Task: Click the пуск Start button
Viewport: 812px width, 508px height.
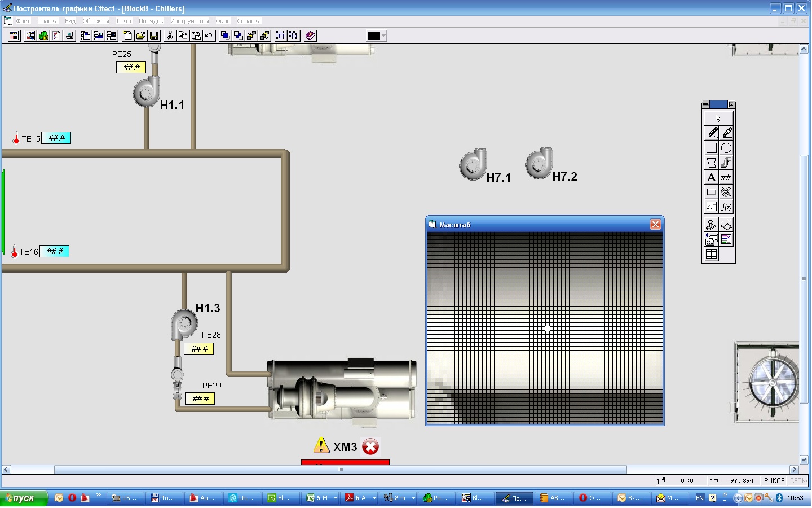Action: [23, 498]
